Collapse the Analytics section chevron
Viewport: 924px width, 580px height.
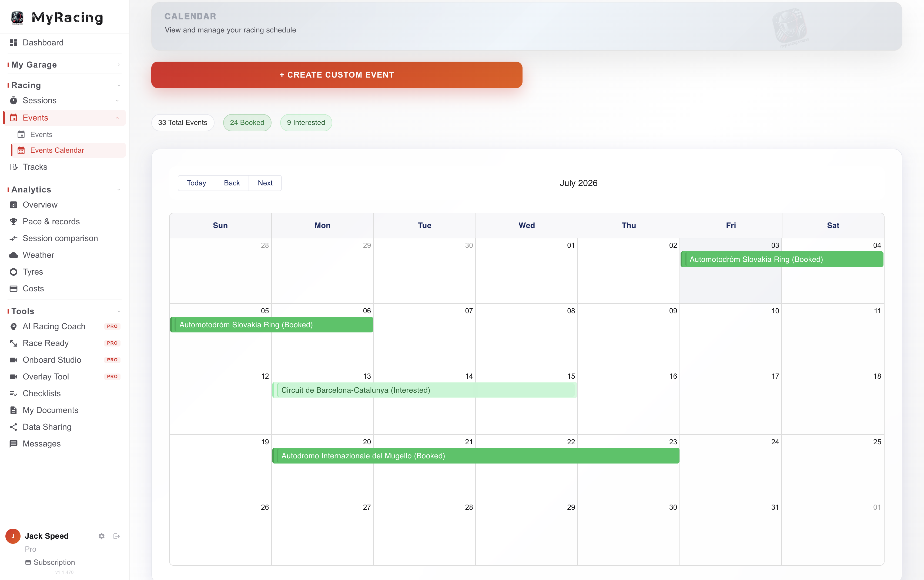pyautogui.click(x=119, y=190)
